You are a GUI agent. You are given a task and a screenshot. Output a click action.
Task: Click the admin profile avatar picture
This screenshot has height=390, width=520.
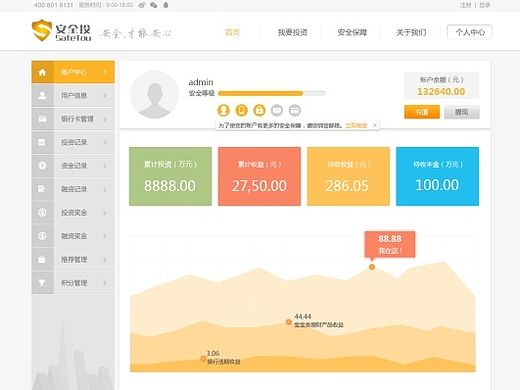tap(154, 95)
